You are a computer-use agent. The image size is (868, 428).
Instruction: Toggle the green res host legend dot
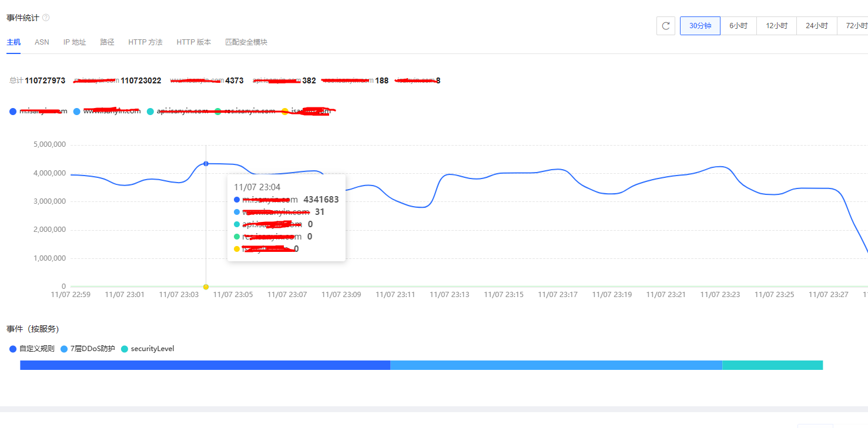pyautogui.click(x=218, y=112)
